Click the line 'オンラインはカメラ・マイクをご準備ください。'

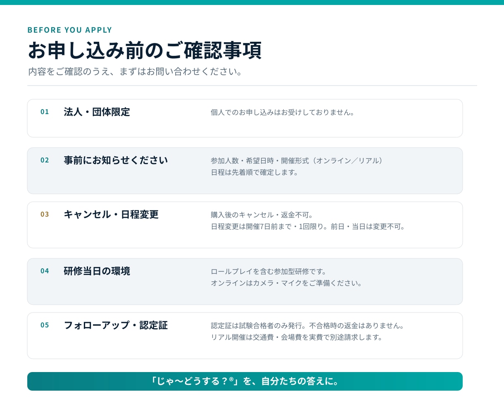click(x=287, y=283)
